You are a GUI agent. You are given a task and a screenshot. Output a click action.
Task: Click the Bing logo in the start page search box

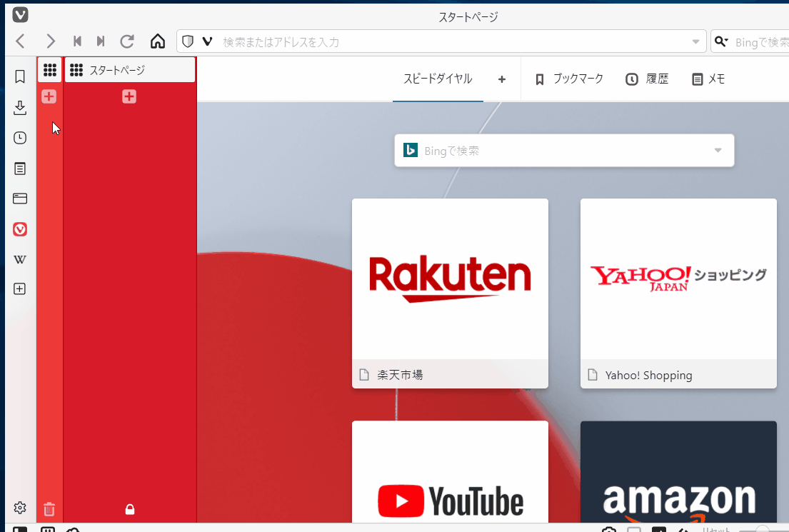point(411,150)
